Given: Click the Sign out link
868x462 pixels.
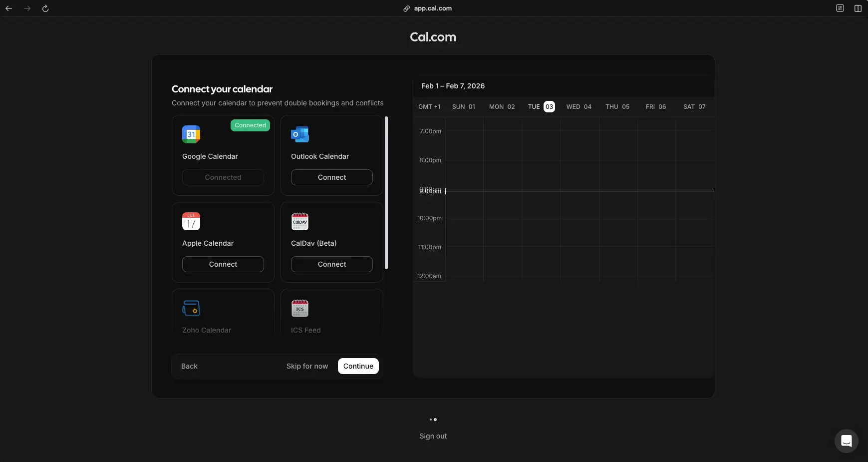Looking at the screenshot, I should [x=432, y=436].
